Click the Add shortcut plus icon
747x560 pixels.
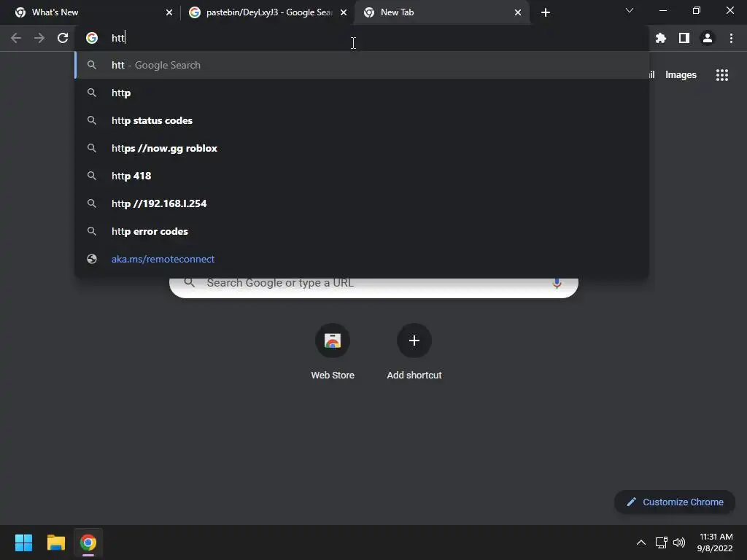pos(414,341)
